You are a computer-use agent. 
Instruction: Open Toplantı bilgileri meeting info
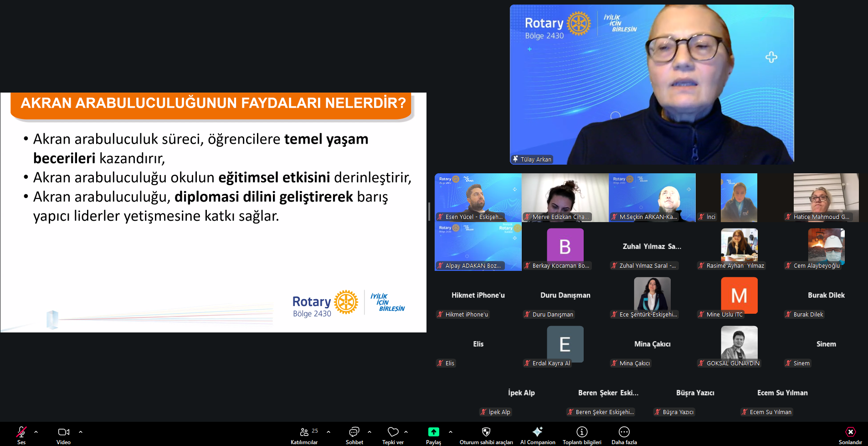tap(582, 432)
